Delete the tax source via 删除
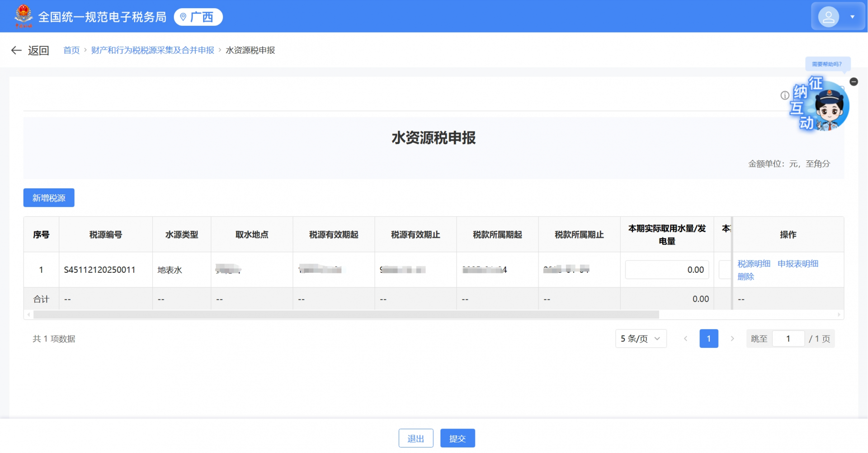The image size is (868, 453). tap(746, 276)
